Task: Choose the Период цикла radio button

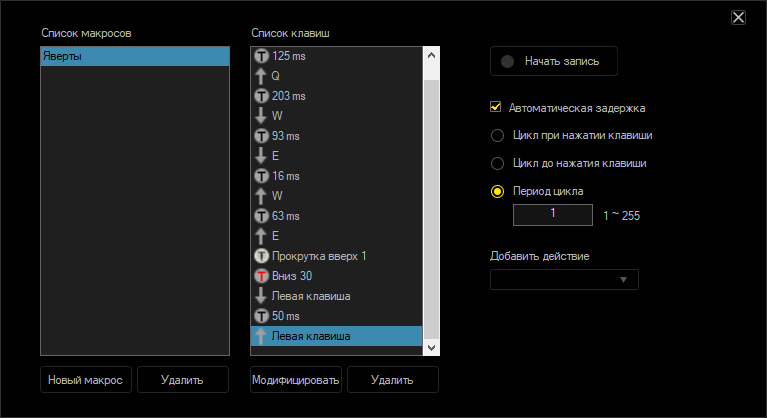Action: pos(497,191)
